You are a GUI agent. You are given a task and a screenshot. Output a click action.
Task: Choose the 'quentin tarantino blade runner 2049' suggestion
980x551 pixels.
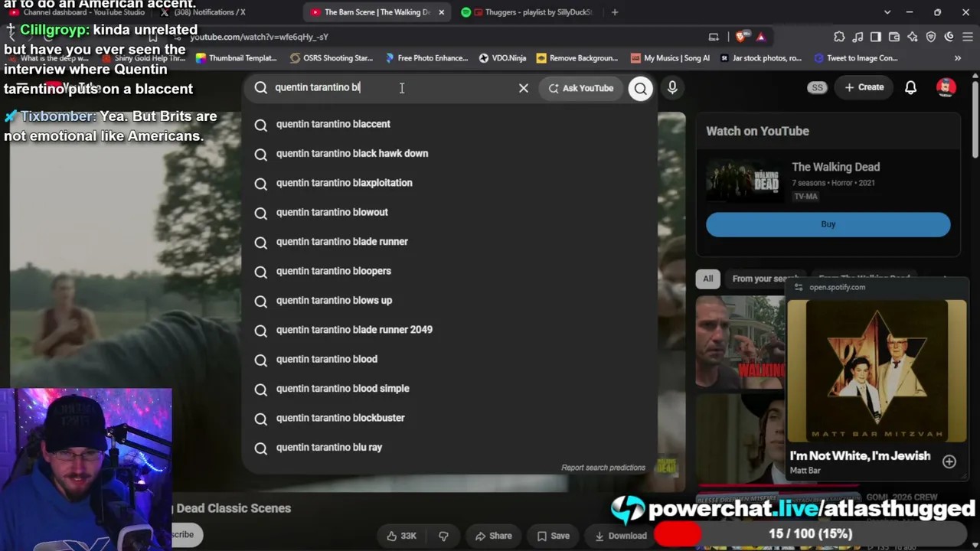[449, 330]
